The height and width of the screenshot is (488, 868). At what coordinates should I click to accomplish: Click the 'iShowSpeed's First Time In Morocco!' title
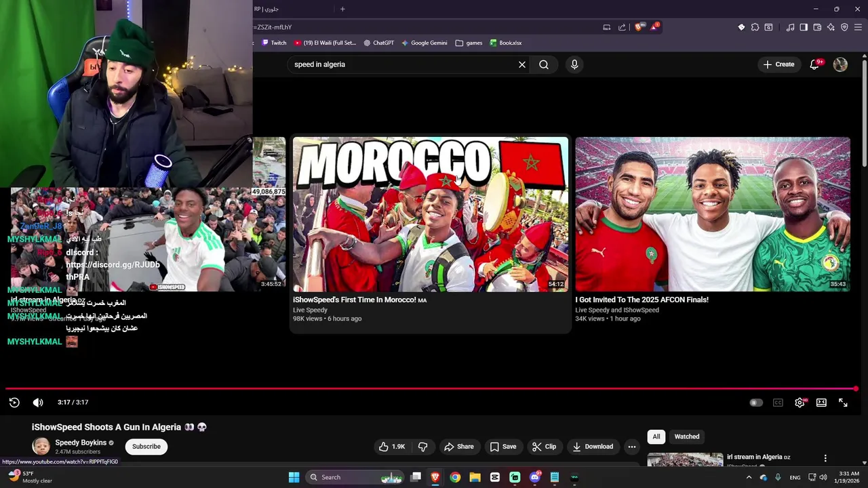[x=359, y=300]
